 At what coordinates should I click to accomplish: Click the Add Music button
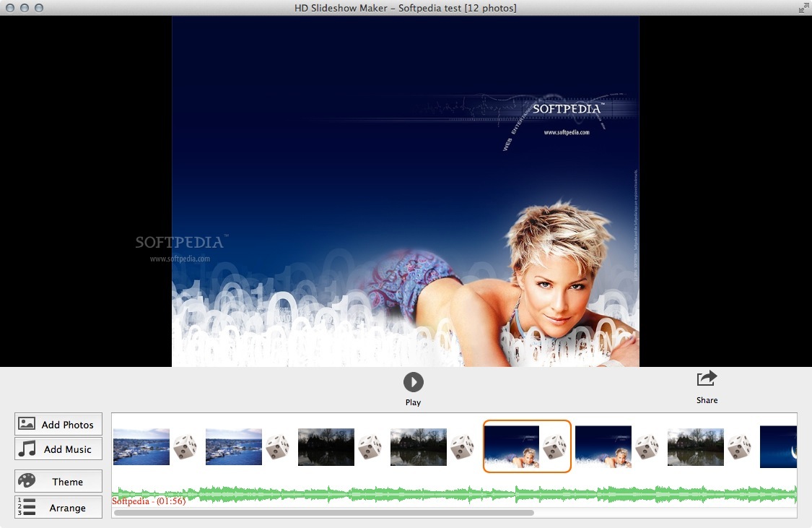pos(58,449)
